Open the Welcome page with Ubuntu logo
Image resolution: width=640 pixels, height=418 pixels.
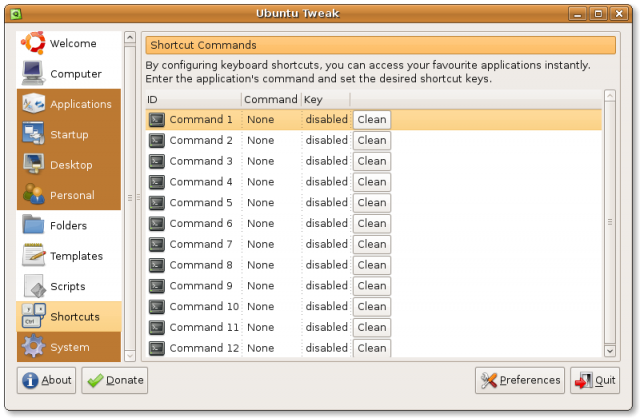(x=33, y=42)
